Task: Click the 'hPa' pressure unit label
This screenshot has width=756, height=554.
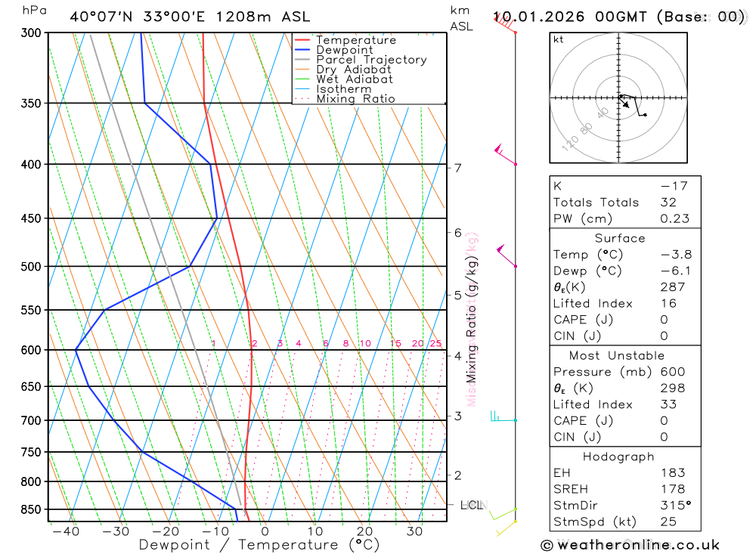Action: (x=34, y=10)
